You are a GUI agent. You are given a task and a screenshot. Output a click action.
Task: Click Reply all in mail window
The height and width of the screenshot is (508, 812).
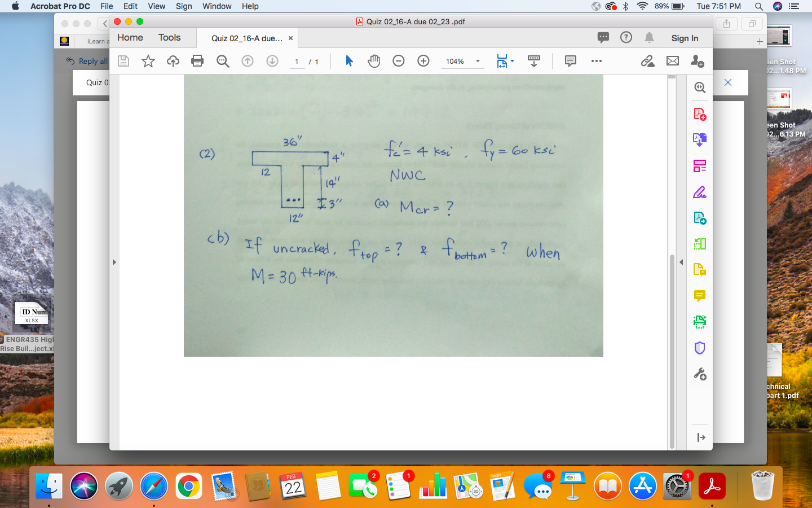pos(87,61)
